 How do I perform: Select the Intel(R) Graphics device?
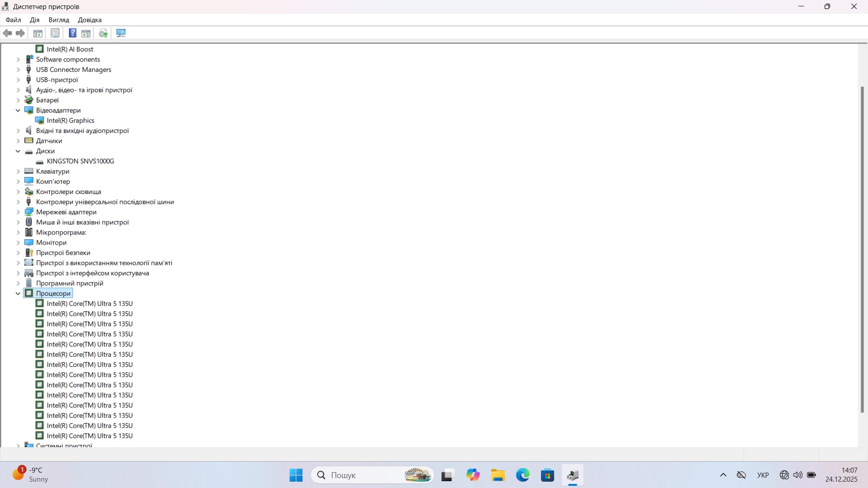71,120
